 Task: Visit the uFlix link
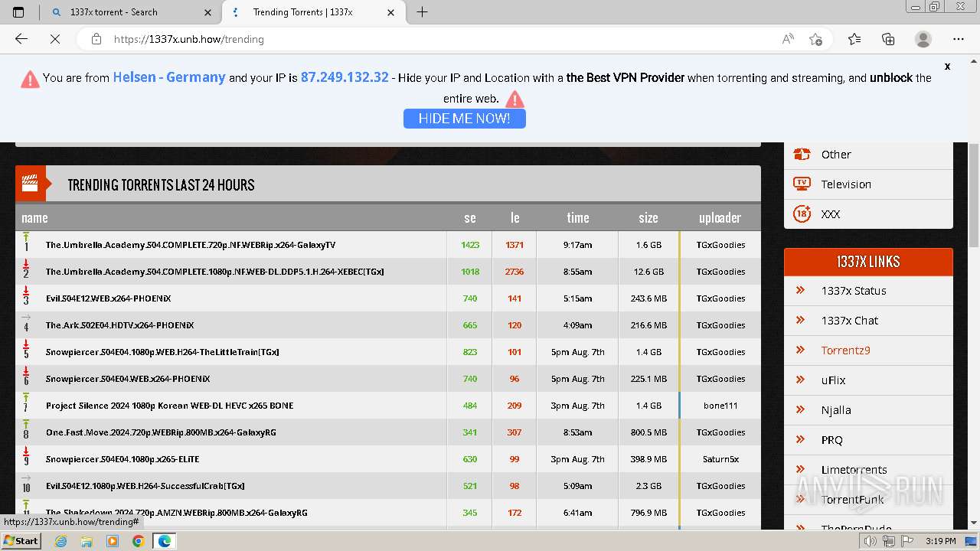coord(833,380)
